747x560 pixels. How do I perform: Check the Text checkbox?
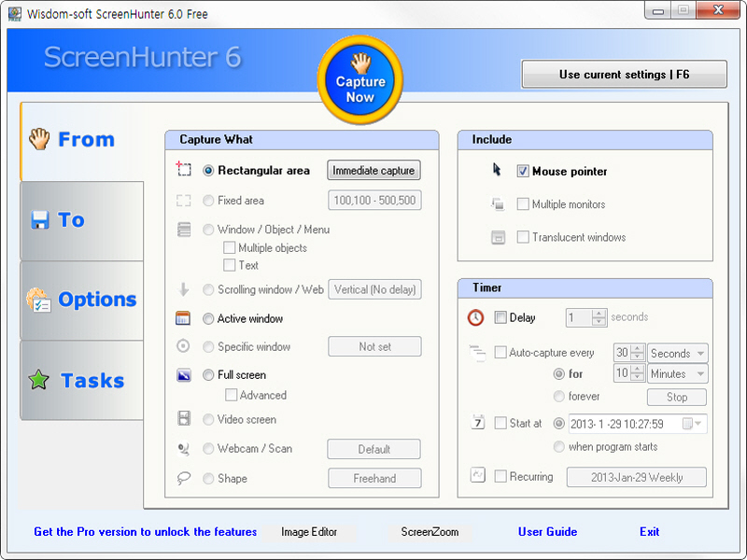coord(229,265)
